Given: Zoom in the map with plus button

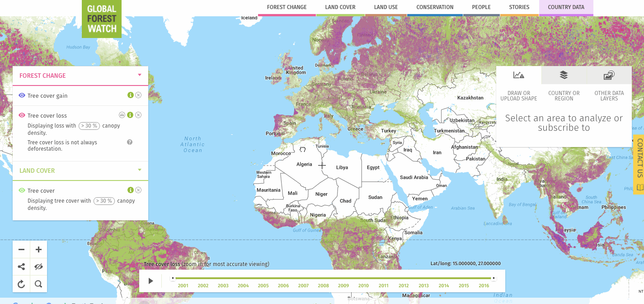Looking at the screenshot, I should click(38, 249).
